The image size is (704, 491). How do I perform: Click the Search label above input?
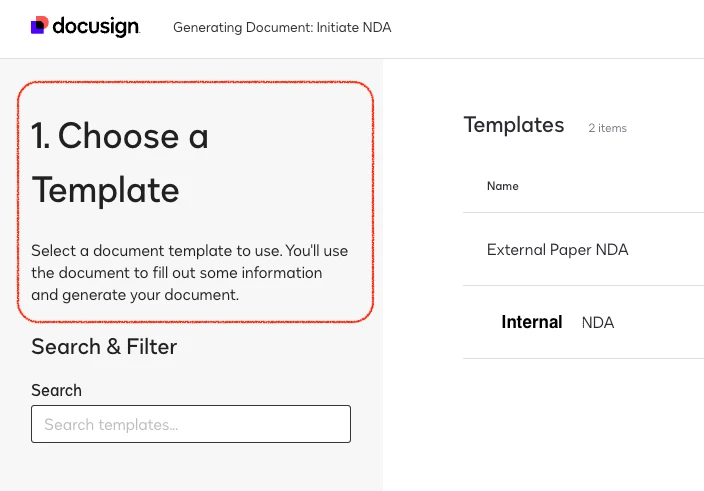coord(57,390)
